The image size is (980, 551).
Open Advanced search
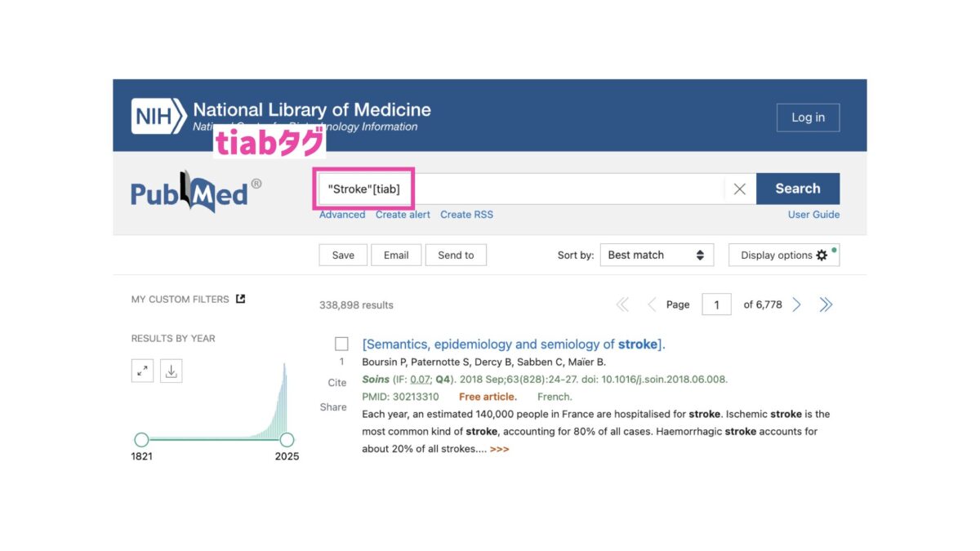click(x=341, y=214)
